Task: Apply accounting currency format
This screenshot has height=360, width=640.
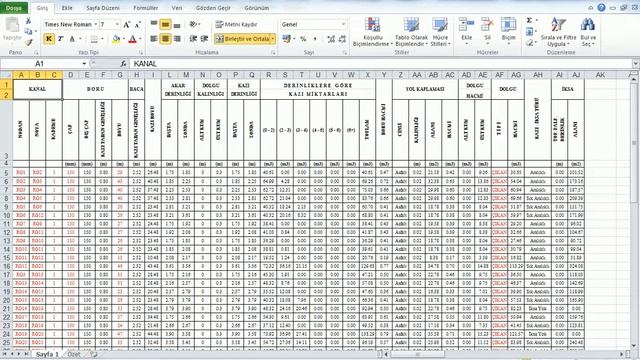Action: 287,39
